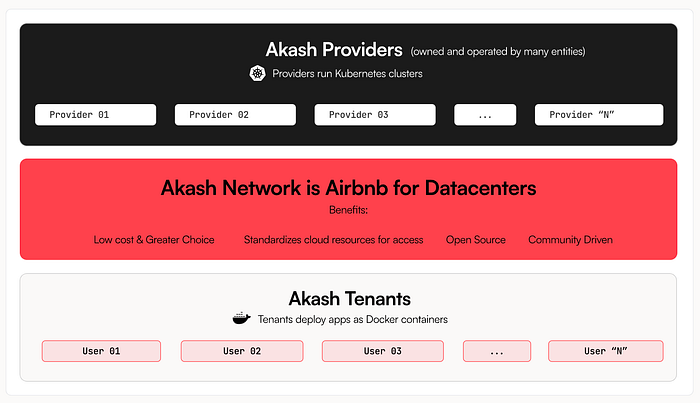Screen dimensions: 700x403
Task: Click the tenants ellipsis box
Action: [497, 351]
